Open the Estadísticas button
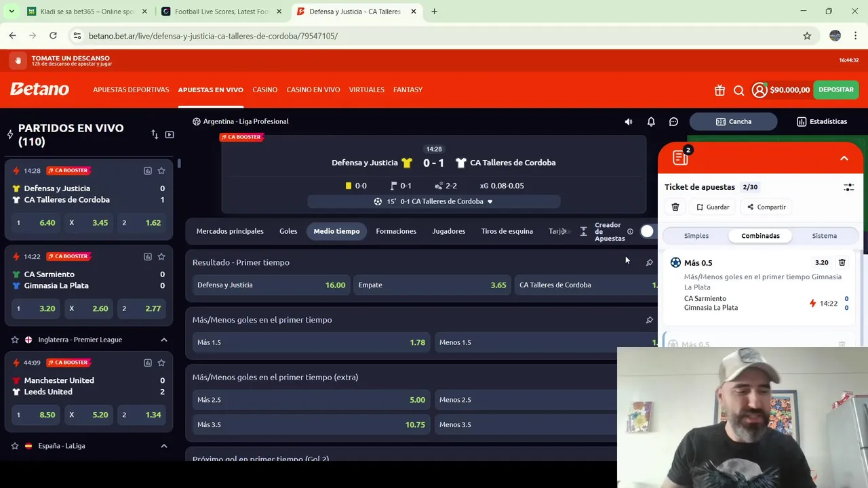Image resolution: width=868 pixels, height=488 pixels. (822, 122)
